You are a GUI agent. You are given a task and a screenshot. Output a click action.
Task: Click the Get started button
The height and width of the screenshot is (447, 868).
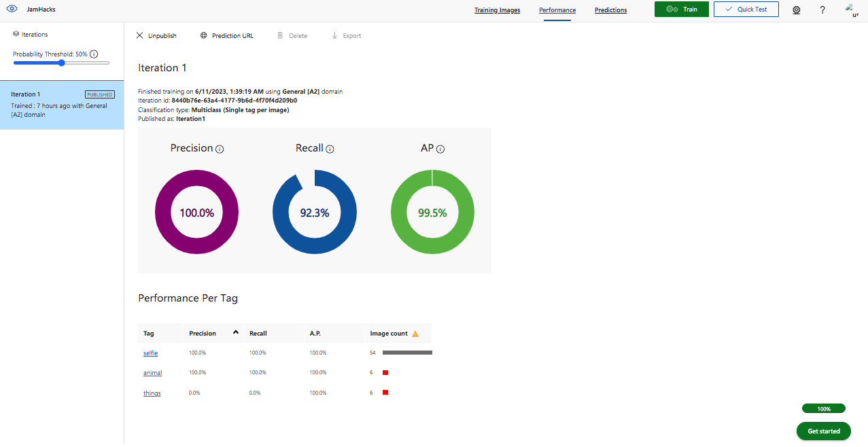point(824,431)
